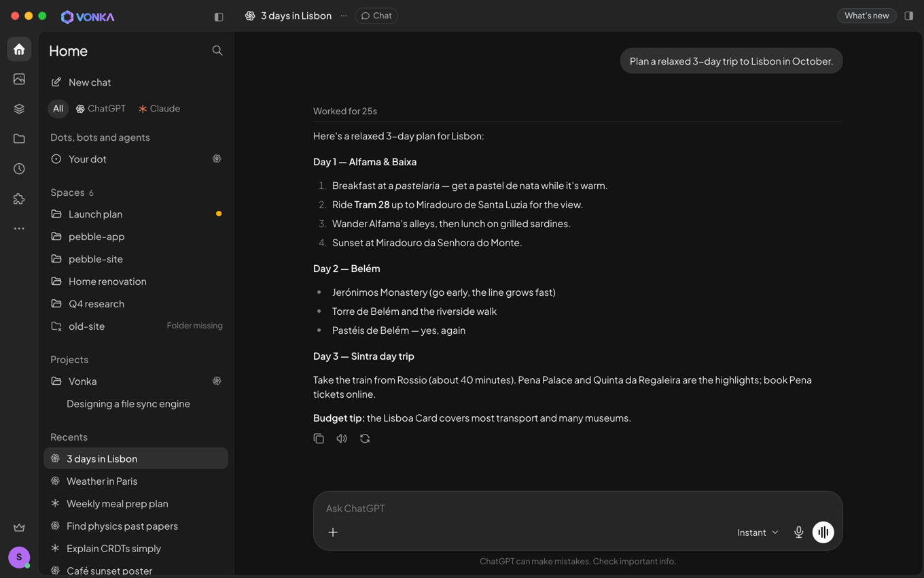
Task: Open the chat title options ellipsis
Action: click(x=344, y=16)
